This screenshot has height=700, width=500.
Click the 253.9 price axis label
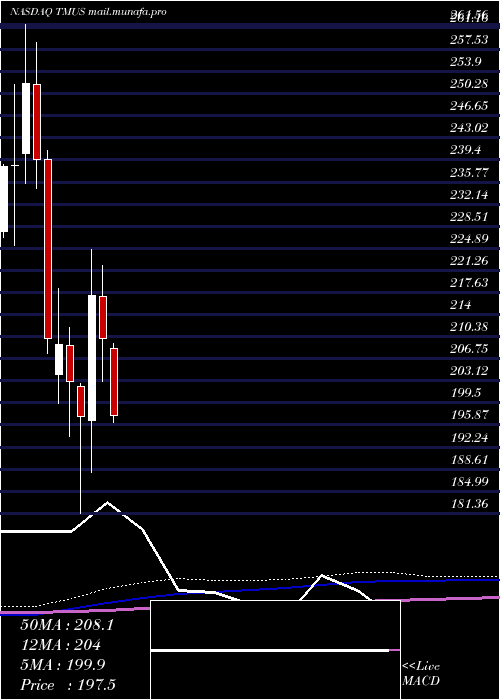466,62
